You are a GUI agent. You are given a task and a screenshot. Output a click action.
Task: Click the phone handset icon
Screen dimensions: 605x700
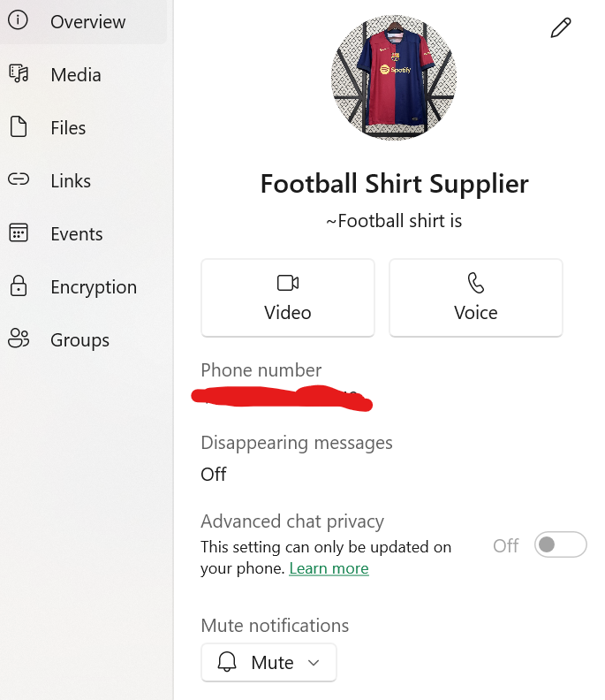[x=476, y=283]
